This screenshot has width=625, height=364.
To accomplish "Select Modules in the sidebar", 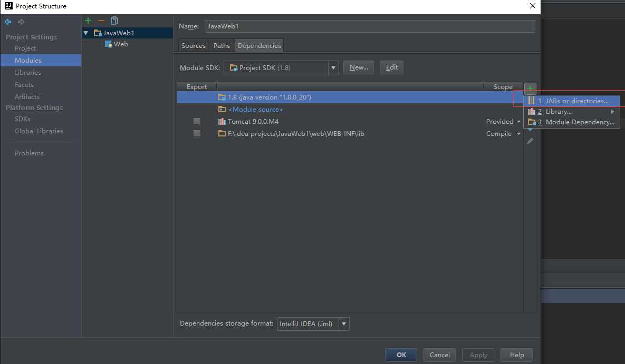I will pos(41,60).
